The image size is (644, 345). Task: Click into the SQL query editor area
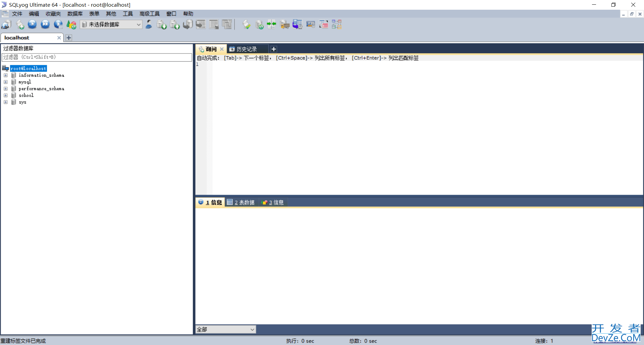click(428, 127)
